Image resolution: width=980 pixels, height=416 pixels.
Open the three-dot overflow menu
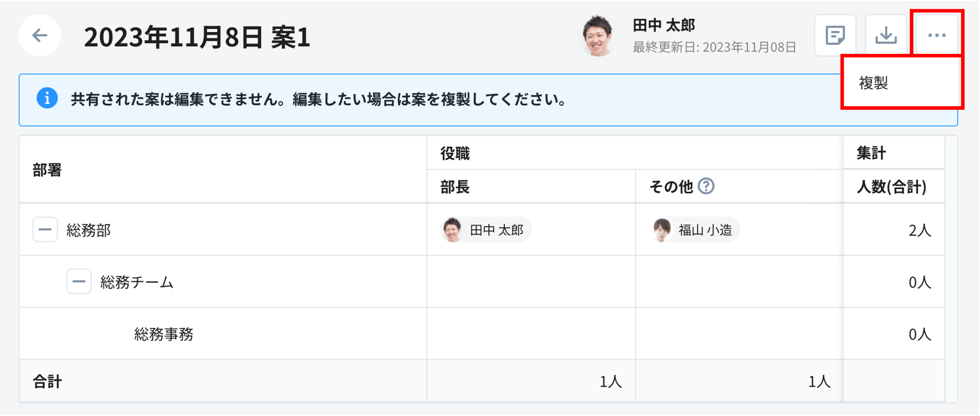(937, 35)
